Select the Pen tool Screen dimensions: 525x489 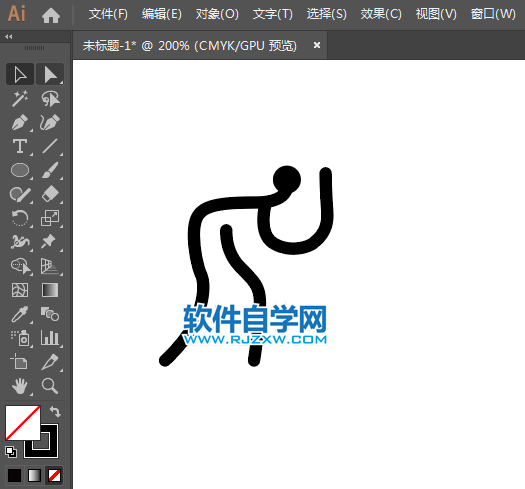(20, 122)
